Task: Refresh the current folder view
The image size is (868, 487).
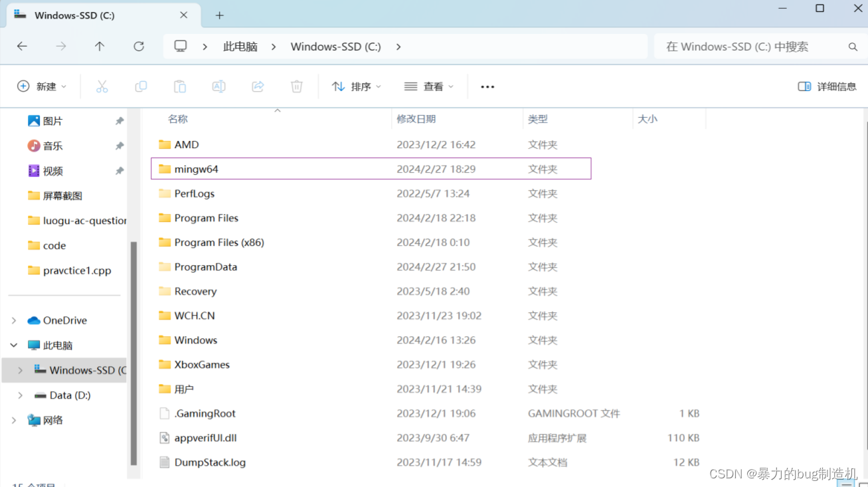Action: [139, 47]
